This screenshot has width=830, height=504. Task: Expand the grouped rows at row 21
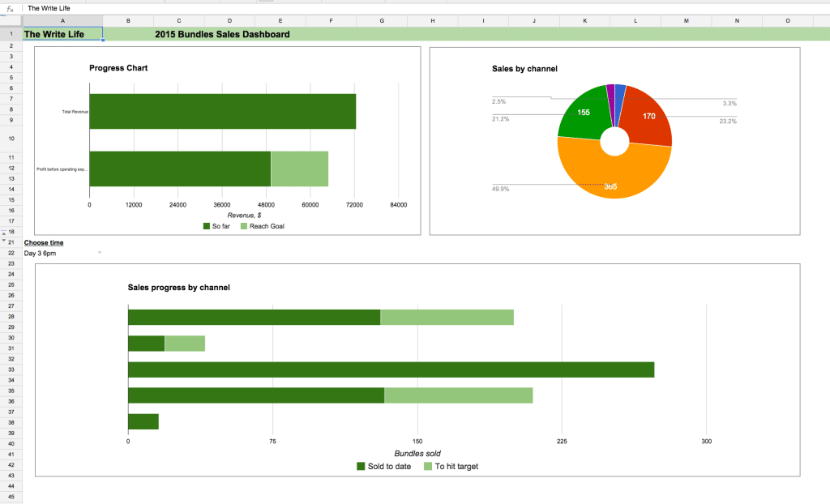click(4, 240)
